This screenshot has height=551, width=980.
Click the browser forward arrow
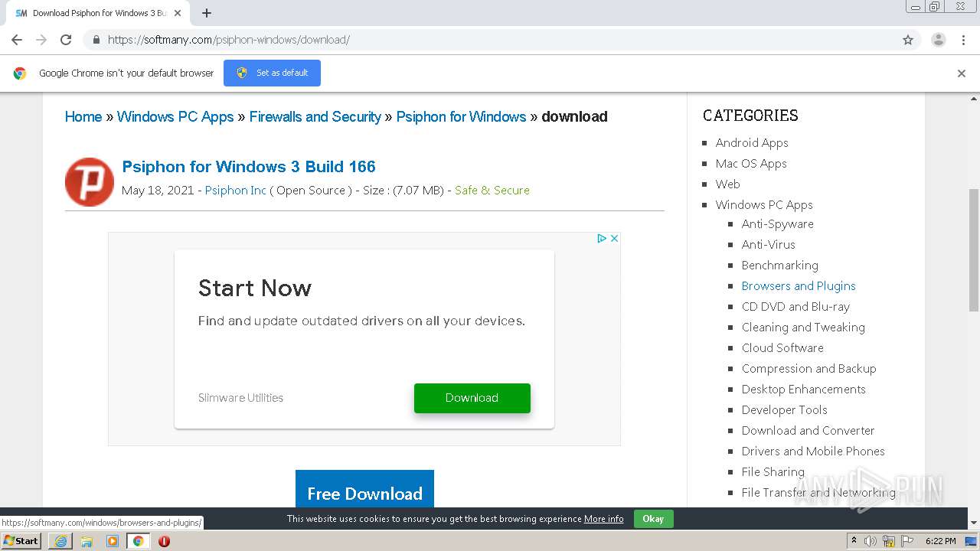[x=41, y=40]
